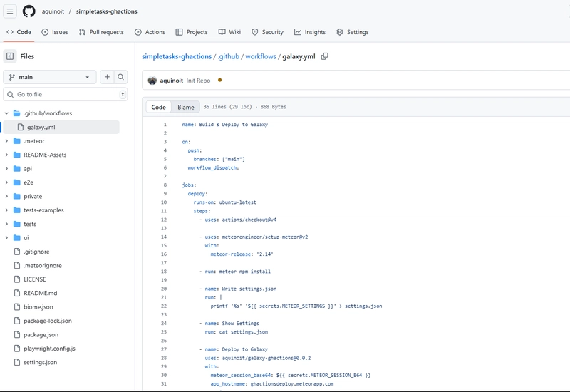Expand the tests-examples folder
This screenshot has width=570, height=392.
(6, 210)
